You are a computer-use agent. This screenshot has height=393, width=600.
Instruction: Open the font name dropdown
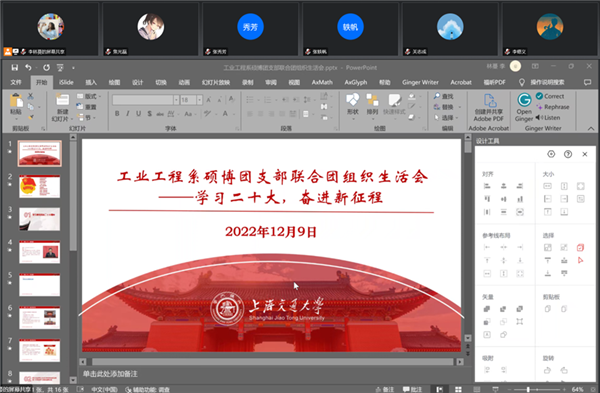176,100
